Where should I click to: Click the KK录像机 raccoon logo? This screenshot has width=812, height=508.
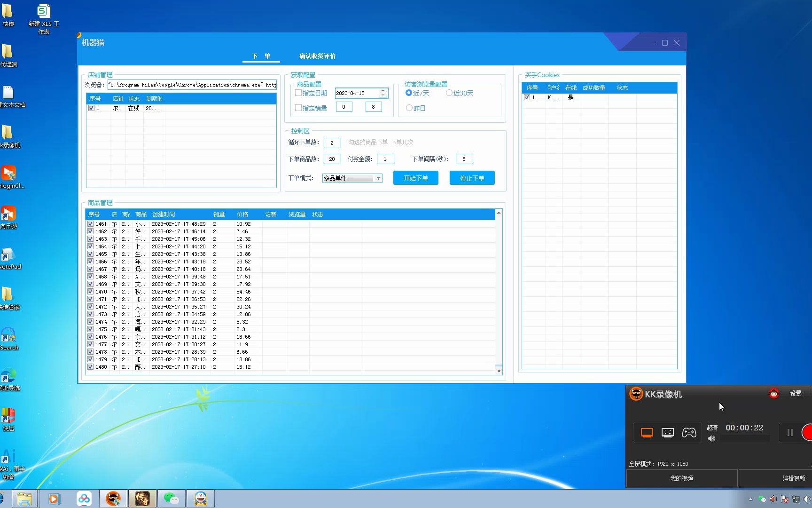pyautogui.click(x=636, y=394)
